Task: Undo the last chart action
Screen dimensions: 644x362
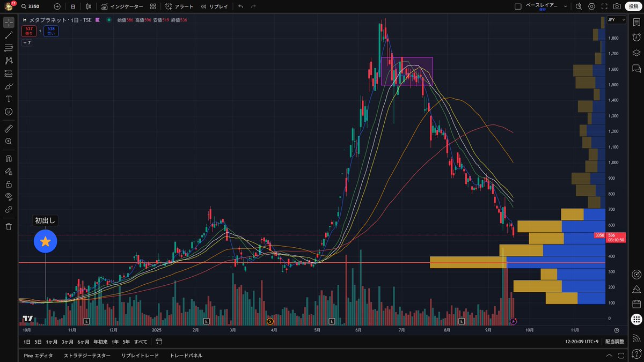Action: point(240,6)
